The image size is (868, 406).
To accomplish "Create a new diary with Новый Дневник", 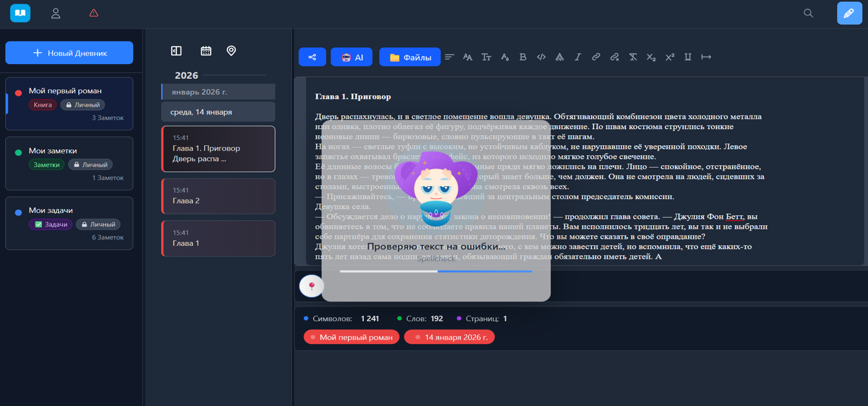I will [x=69, y=53].
